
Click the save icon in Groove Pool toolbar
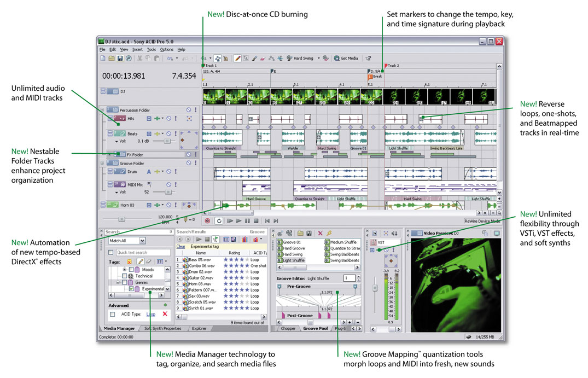(x=309, y=233)
